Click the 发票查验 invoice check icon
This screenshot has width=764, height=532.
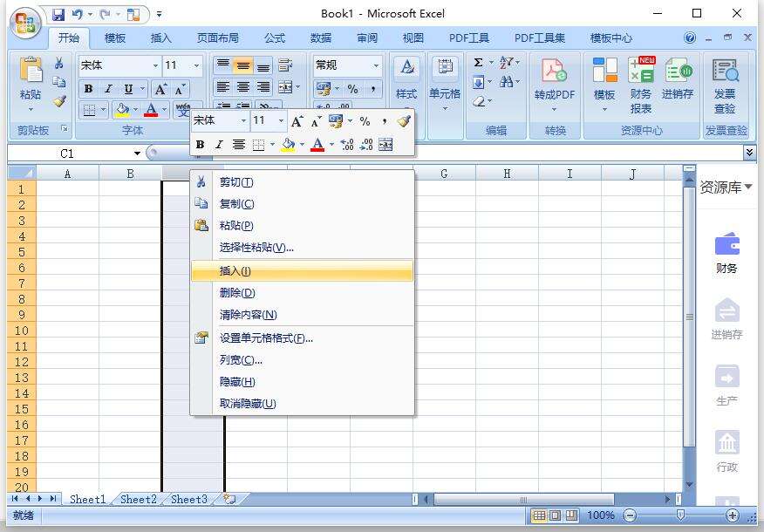726,71
